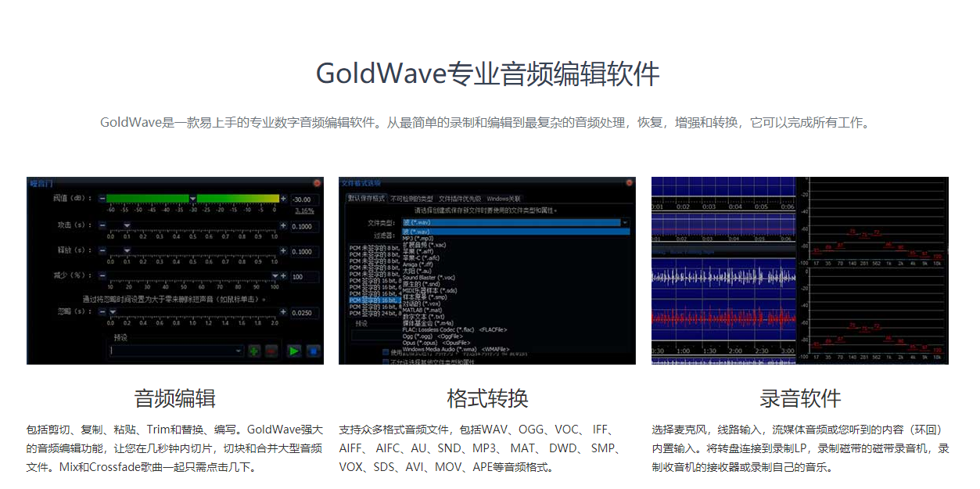Image resolution: width=980 pixels, height=489 pixels.
Task: Click the plus button on 减少 (%) row
Action: (283, 275)
